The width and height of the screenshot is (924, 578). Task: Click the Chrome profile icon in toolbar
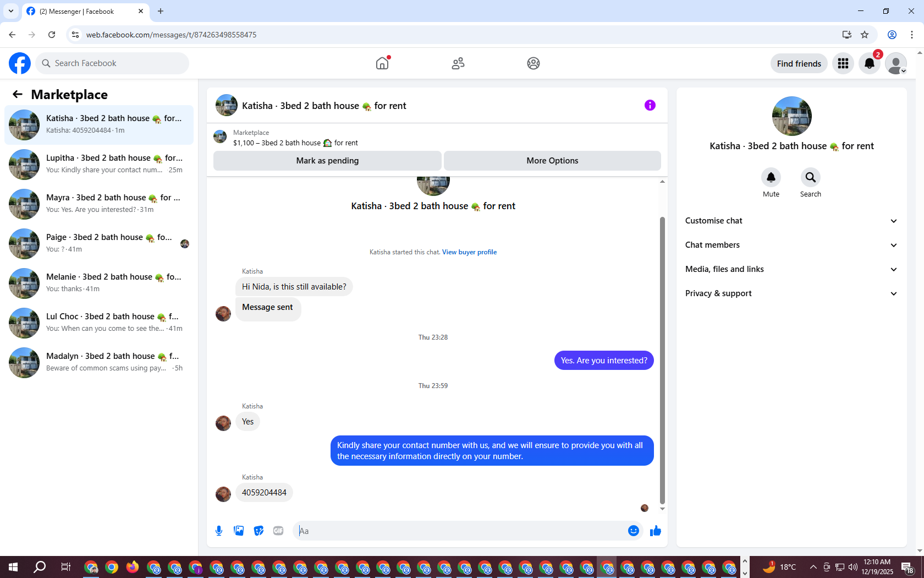[892, 35]
